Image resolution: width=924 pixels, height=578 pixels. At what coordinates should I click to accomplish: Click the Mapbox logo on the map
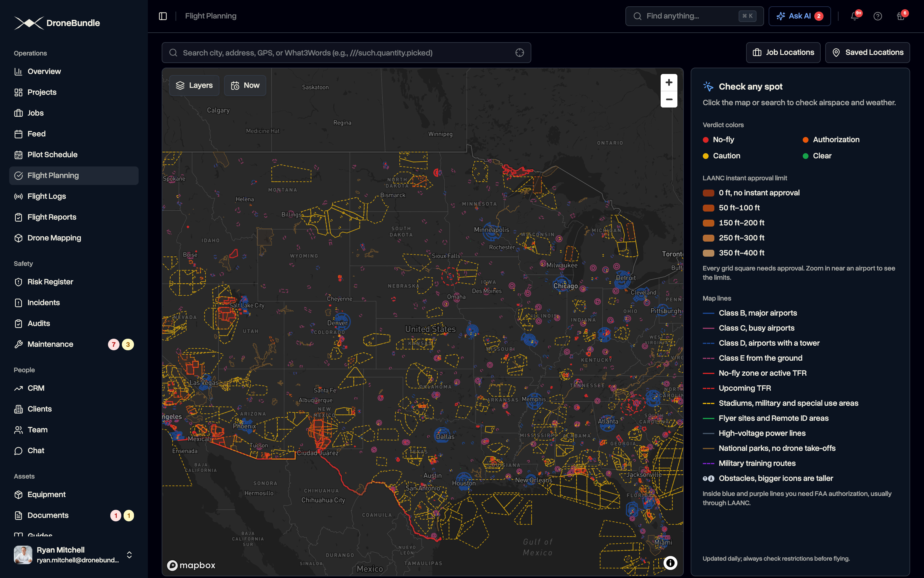coord(191,565)
